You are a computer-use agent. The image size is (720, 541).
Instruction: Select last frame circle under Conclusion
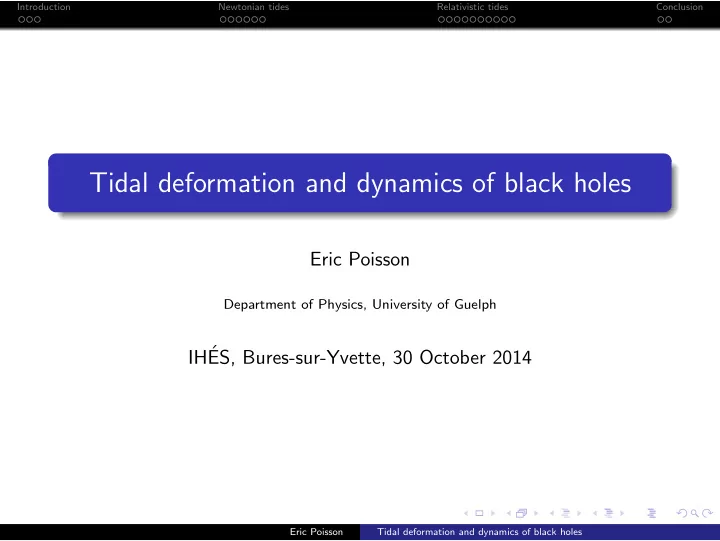click(x=669, y=20)
